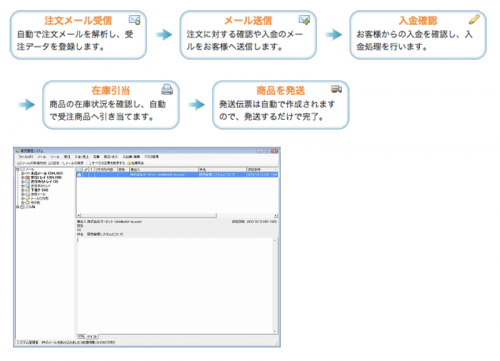This screenshot has width=500, height=361.
Task: Switch to the テキスト tab below the message body
Action: tap(93, 337)
